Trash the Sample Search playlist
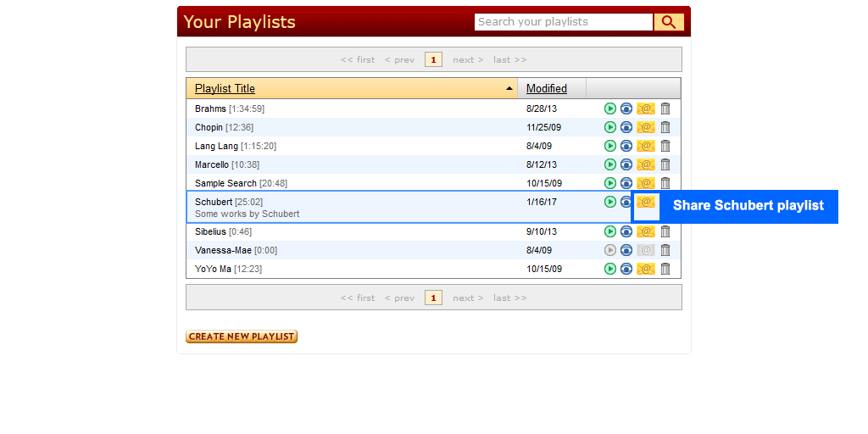Viewport: 868px width, 434px height. click(x=665, y=183)
